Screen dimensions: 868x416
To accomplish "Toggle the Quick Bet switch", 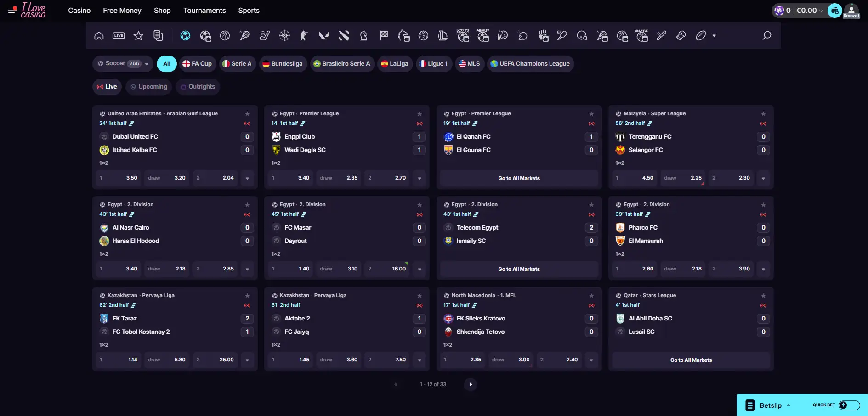I will [x=849, y=405].
